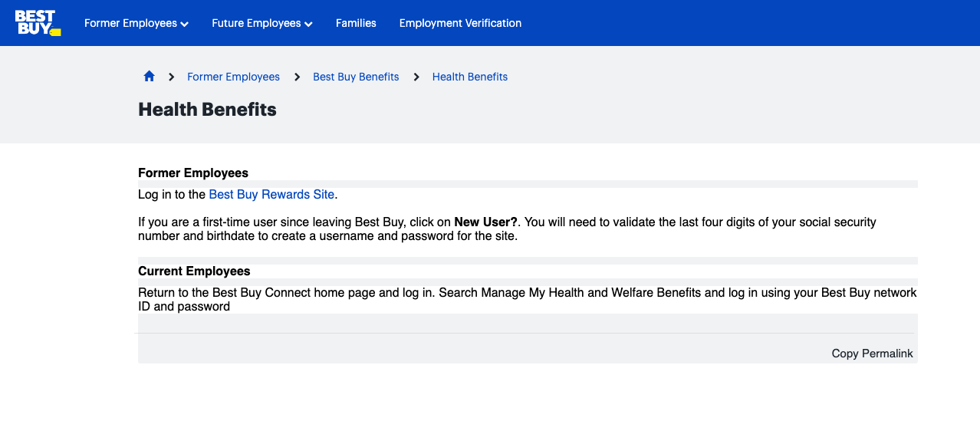
Task: Click the Health Benefits page heading
Action: (x=207, y=110)
